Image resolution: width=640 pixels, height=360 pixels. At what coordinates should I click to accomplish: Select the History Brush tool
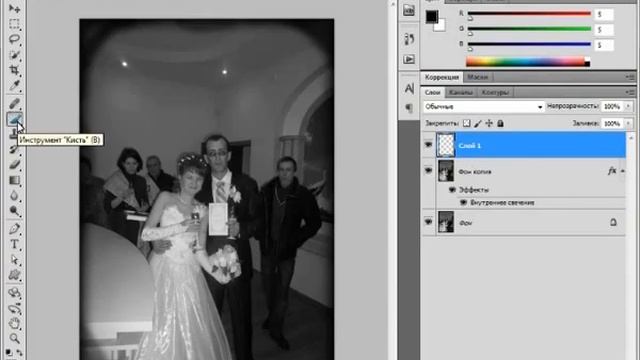pyautogui.click(x=14, y=149)
